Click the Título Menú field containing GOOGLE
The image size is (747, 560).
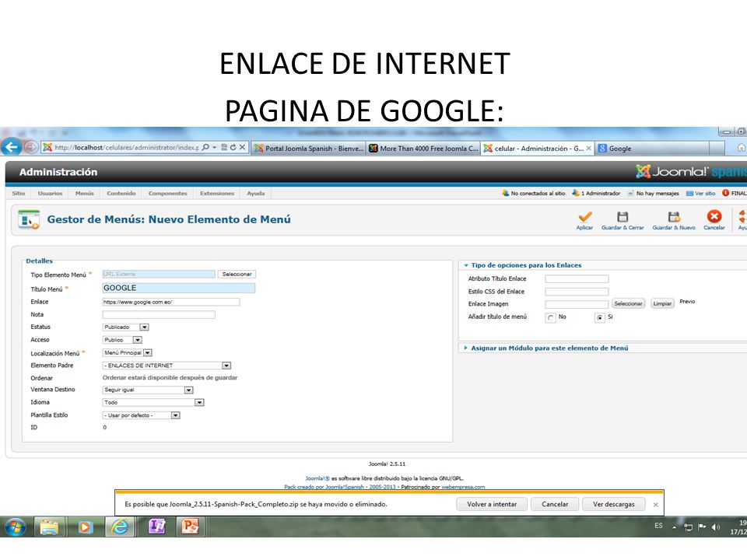pyautogui.click(x=179, y=288)
